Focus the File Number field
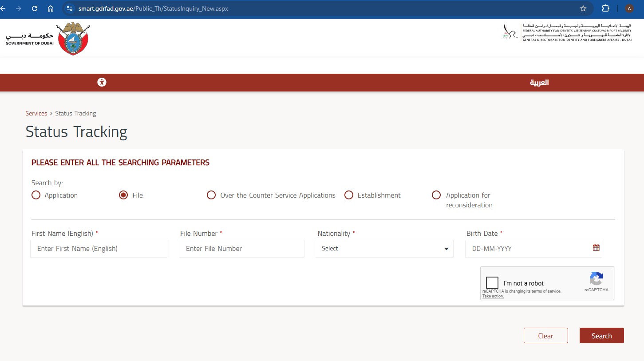The width and height of the screenshot is (644, 361). (x=241, y=249)
